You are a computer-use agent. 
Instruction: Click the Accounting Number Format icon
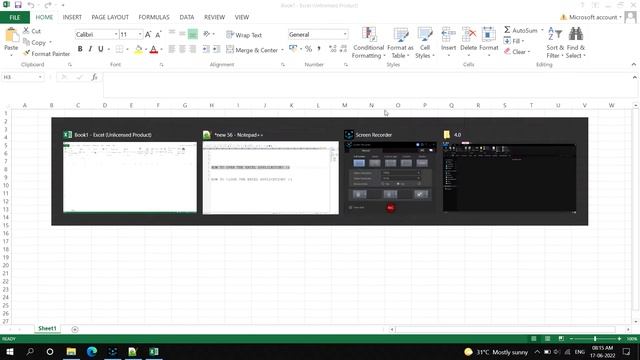[293, 49]
